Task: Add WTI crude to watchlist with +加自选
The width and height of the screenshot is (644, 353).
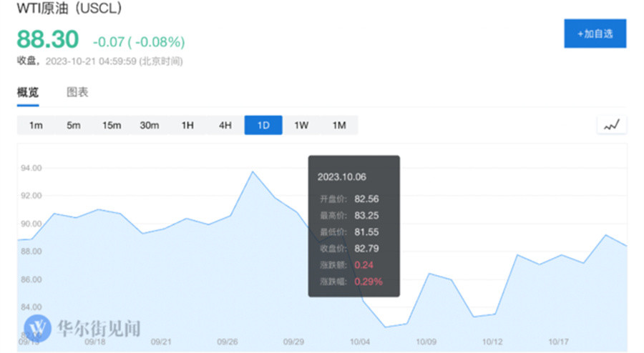Action: tap(595, 34)
